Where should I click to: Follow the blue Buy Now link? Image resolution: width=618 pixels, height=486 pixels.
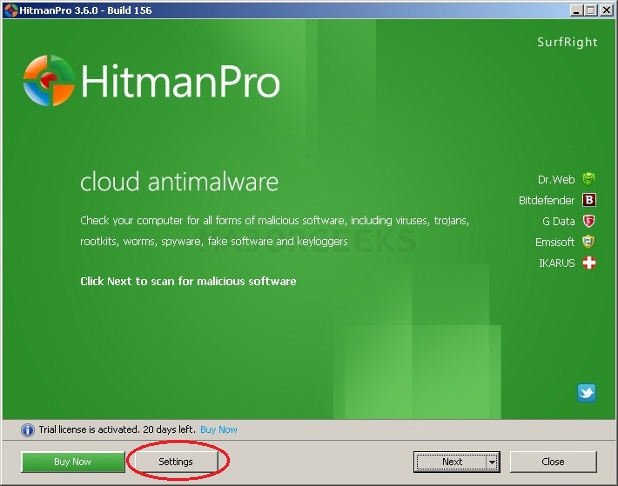[219, 430]
